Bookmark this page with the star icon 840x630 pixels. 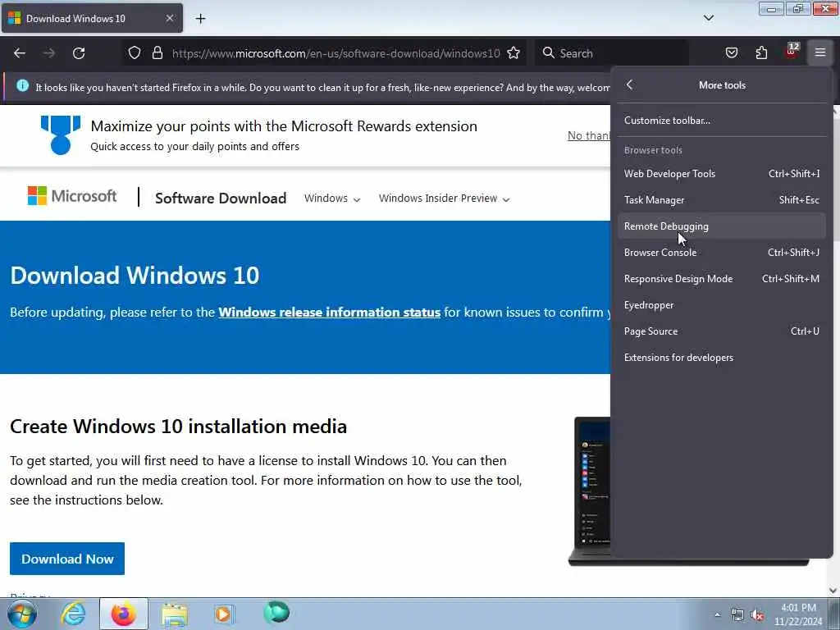pos(514,53)
